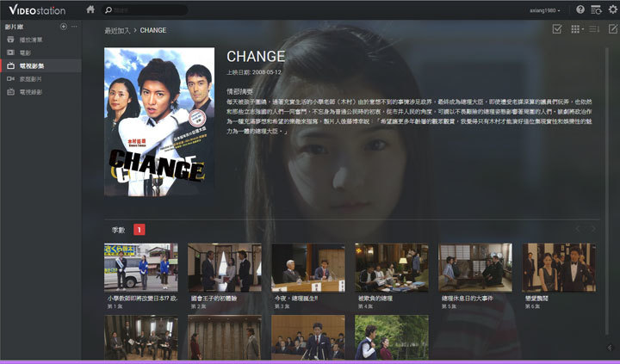The image size is (620, 364).
Task: Open the grid view mode dropdown
Action: (x=577, y=29)
